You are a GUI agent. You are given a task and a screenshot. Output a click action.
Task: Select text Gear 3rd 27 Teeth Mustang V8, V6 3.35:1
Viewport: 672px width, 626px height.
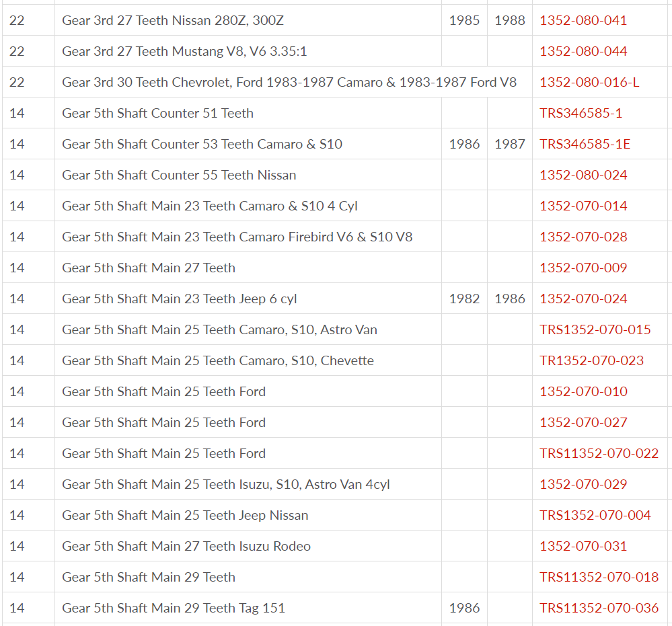click(x=184, y=51)
